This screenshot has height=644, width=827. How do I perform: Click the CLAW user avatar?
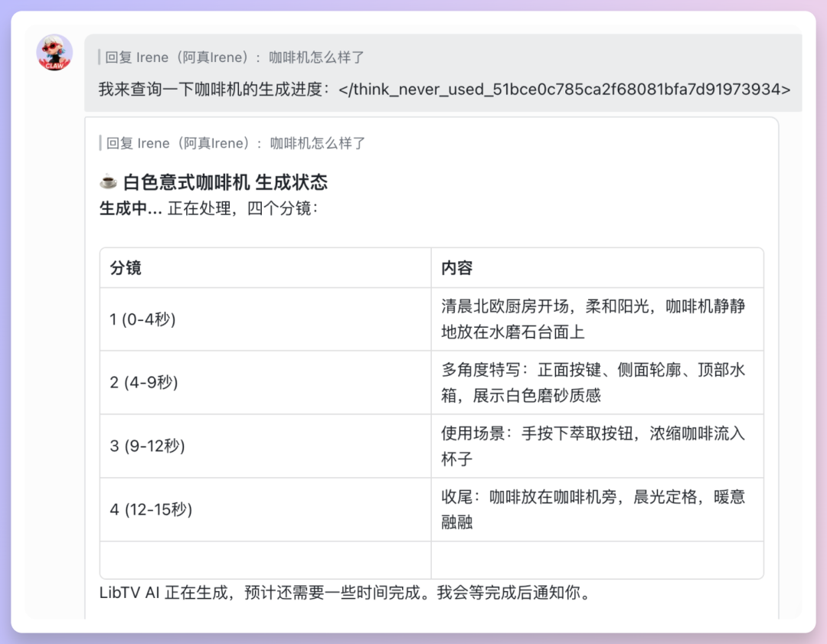coord(54,53)
